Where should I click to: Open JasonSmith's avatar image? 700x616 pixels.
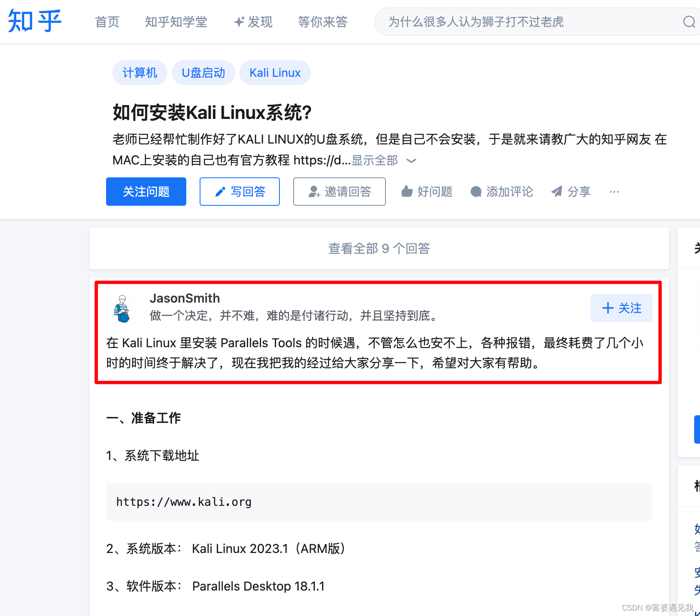(x=122, y=308)
